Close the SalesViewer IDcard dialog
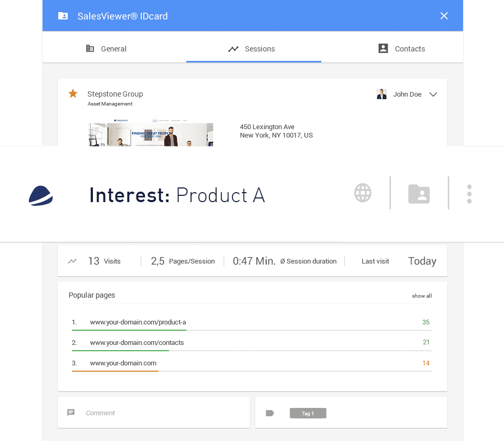Viewport: 504px width, 441px height. pos(444,16)
